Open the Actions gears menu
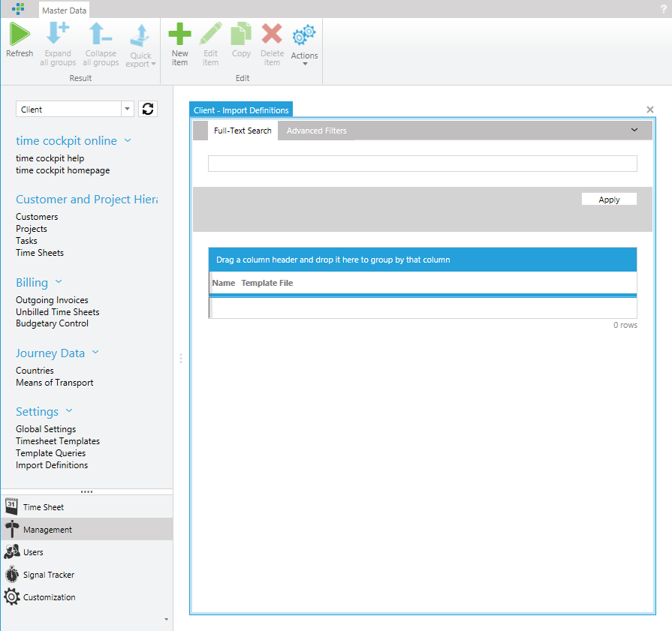672x631 pixels. point(304,38)
